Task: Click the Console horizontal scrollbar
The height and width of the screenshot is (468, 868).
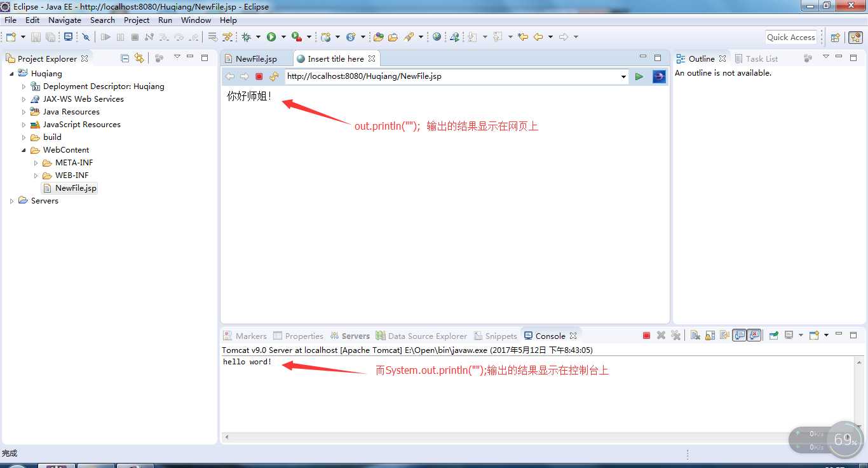Action: 538,437
